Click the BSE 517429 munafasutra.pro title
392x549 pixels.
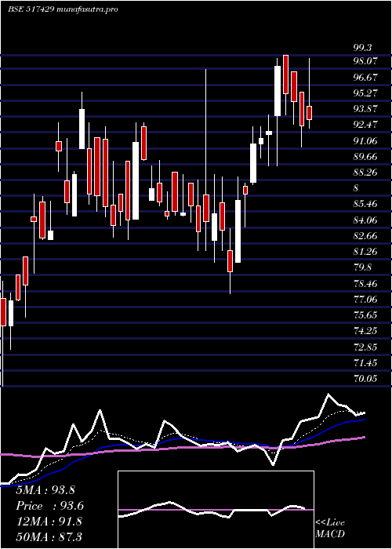pos(63,9)
